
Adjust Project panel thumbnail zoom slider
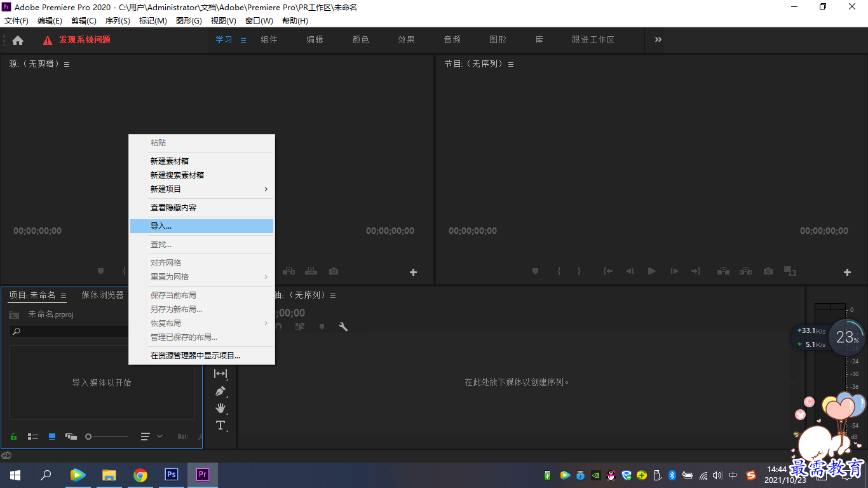click(x=107, y=437)
